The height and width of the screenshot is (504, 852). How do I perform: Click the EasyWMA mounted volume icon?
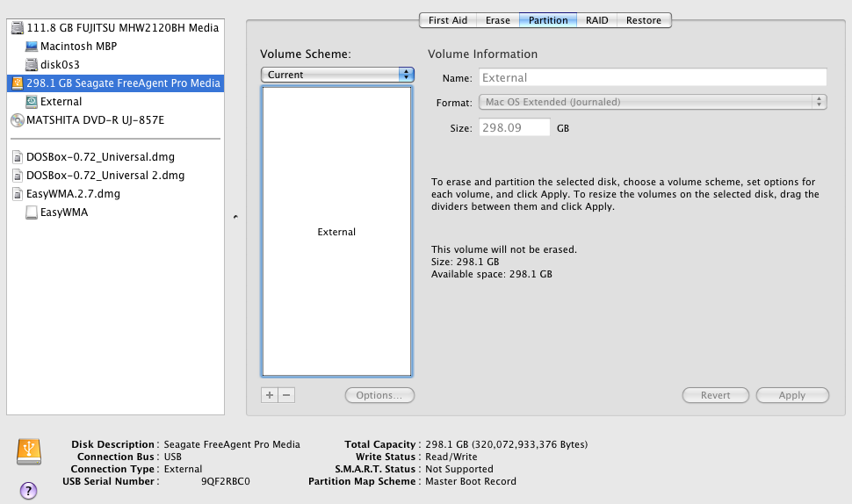(x=32, y=212)
